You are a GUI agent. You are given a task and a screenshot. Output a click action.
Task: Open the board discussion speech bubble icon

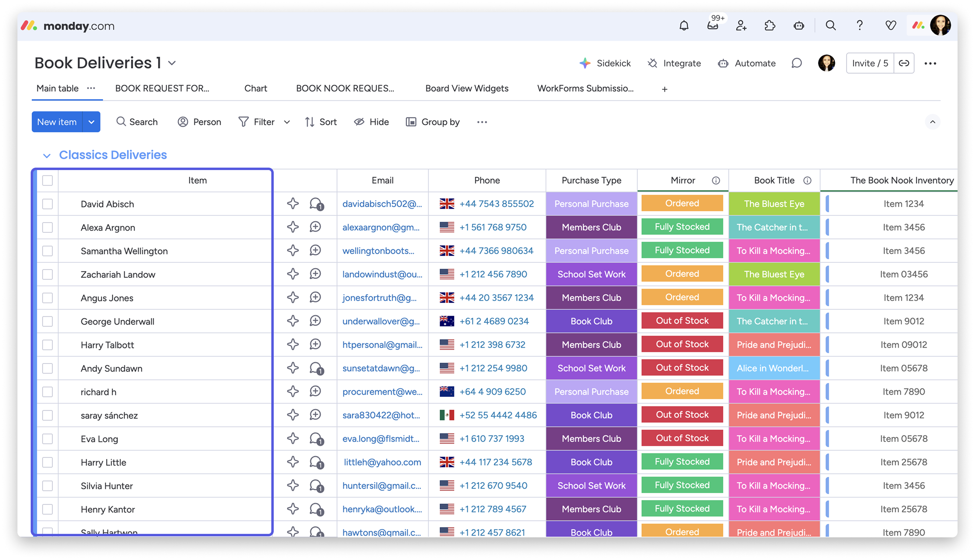pos(796,63)
